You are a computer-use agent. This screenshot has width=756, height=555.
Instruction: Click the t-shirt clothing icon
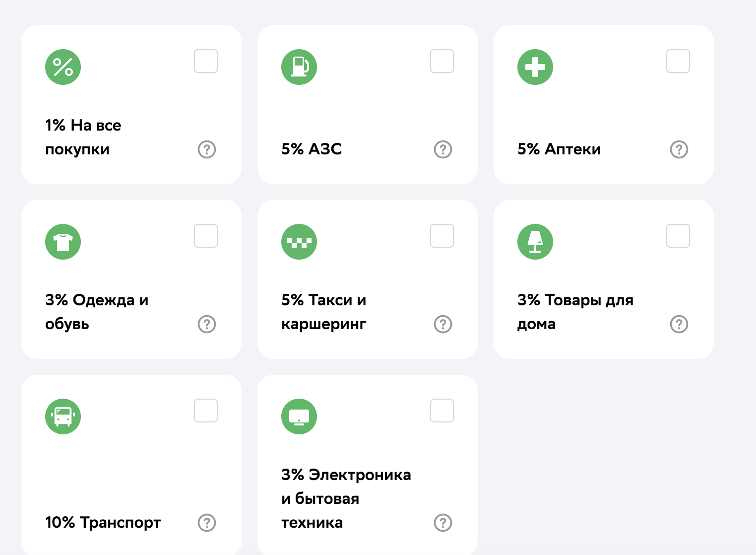(x=63, y=242)
